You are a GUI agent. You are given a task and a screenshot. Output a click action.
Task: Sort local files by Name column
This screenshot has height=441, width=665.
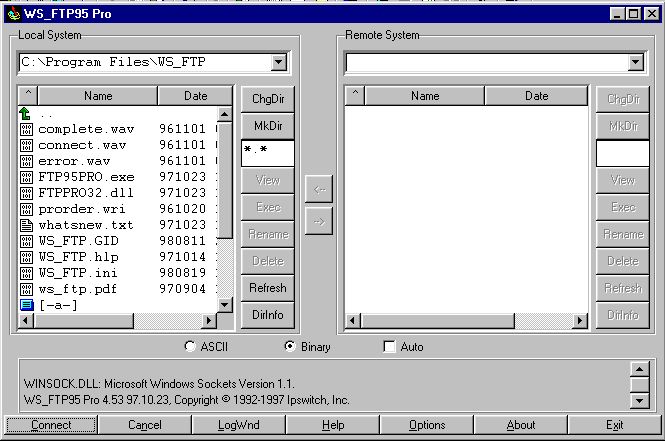click(98, 95)
